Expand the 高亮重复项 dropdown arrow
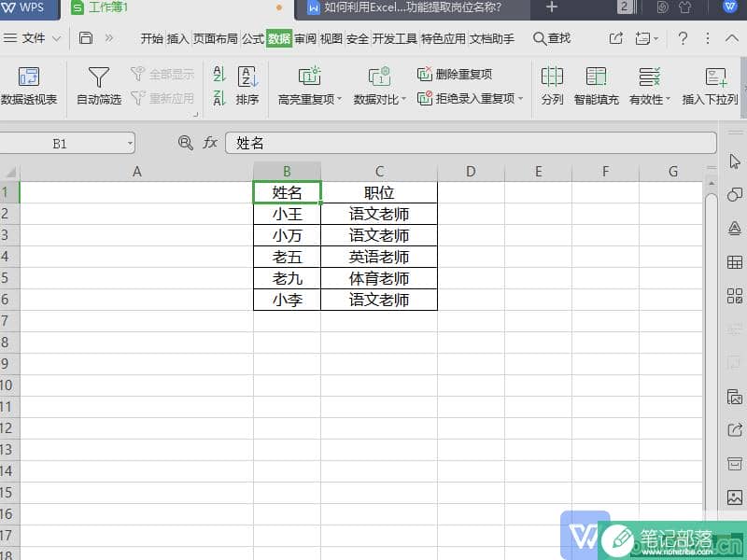 (340, 99)
